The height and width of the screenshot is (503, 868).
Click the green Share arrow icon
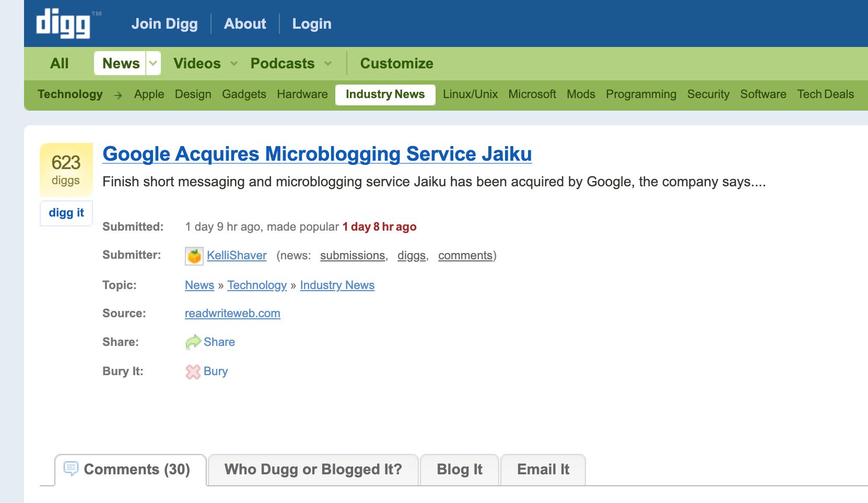click(193, 342)
